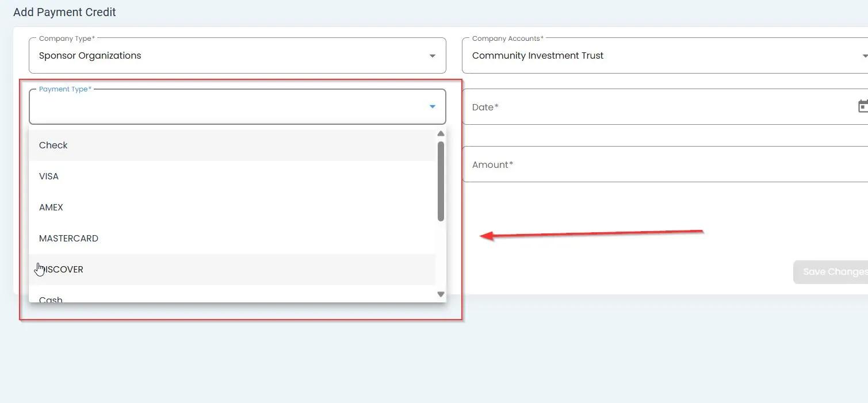Click the dropdown list scroll-down arrow
Viewport: 868px width, 403px height.
441,294
